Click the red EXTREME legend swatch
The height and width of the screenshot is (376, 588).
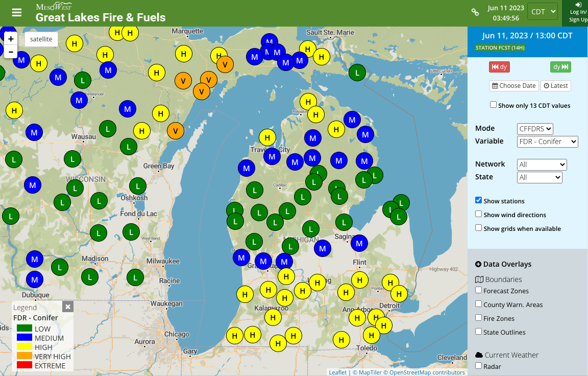click(x=24, y=365)
